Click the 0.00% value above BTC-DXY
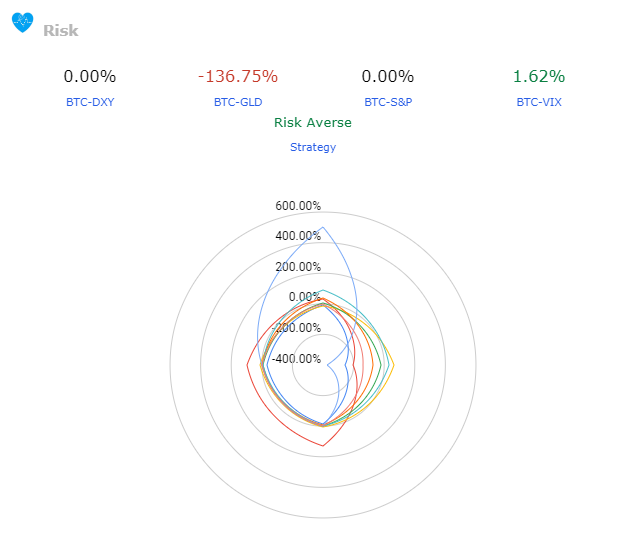Image resolution: width=623 pixels, height=539 pixels. tap(90, 77)
